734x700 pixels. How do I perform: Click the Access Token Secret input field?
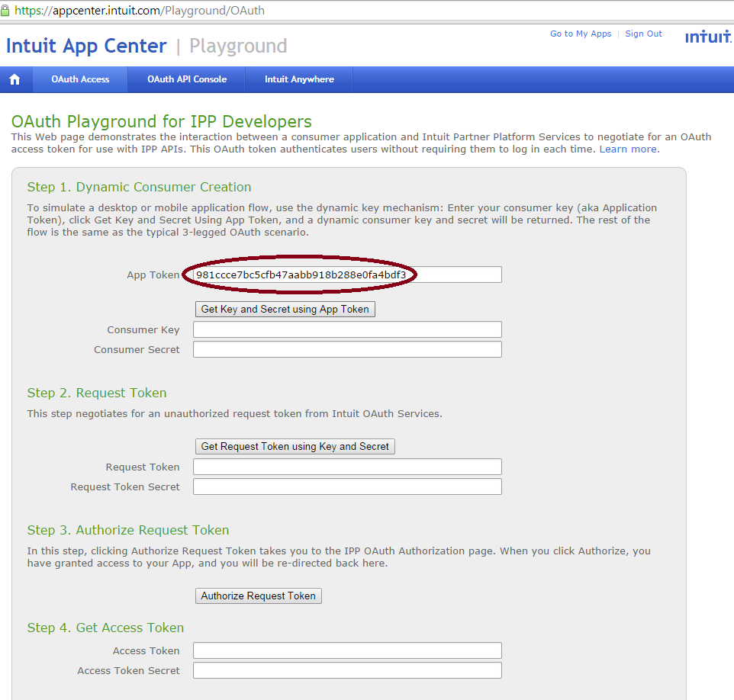tap(347, 670)
